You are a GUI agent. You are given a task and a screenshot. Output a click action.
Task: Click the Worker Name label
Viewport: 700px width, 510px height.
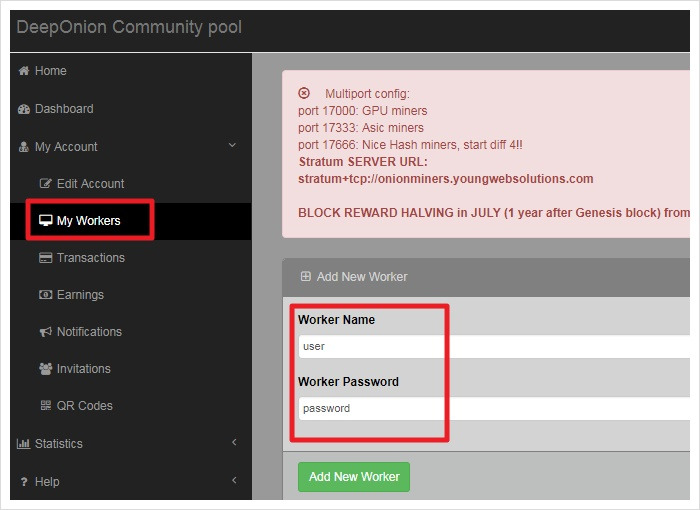tap(337, 320)
